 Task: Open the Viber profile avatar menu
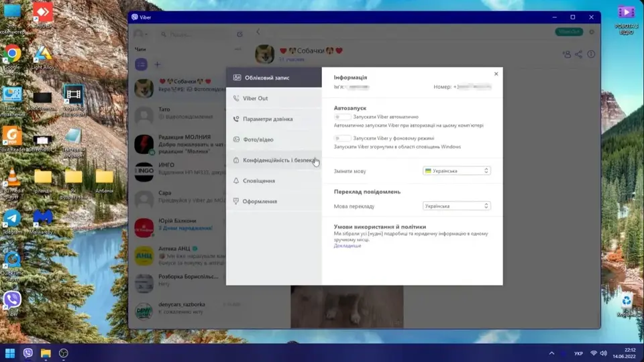(x=140, y=34)
